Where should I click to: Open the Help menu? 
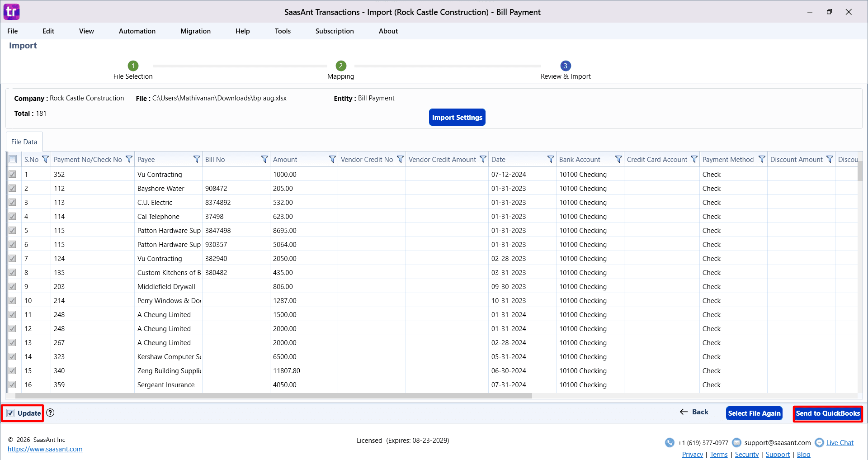coord(242,31)
